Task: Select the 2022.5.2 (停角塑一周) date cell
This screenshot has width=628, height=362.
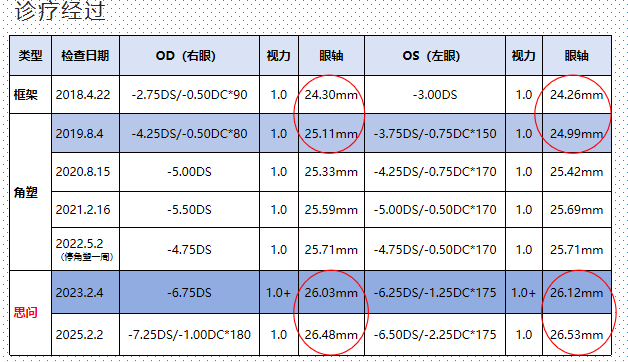Action: [x=85, y=249]
